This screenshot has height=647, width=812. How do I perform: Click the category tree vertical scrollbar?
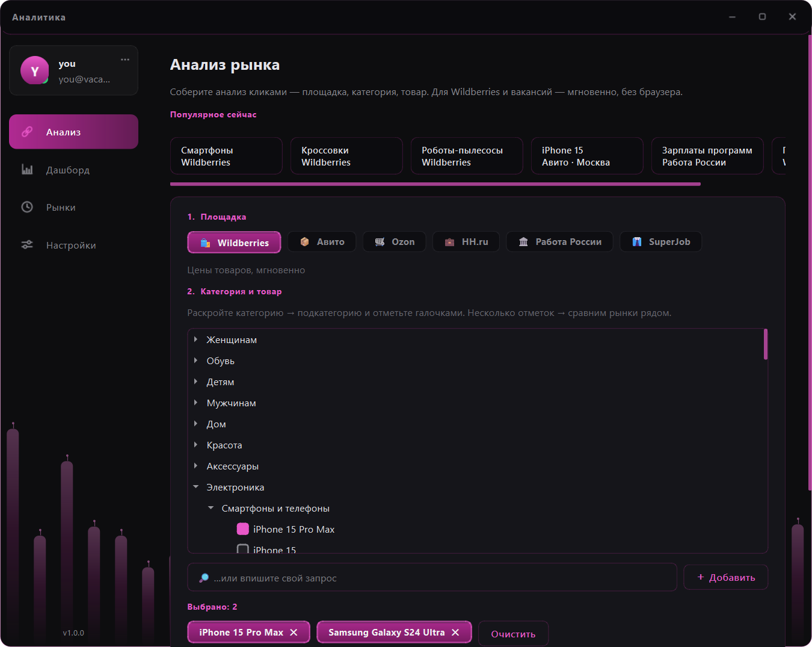pos(766,344)
